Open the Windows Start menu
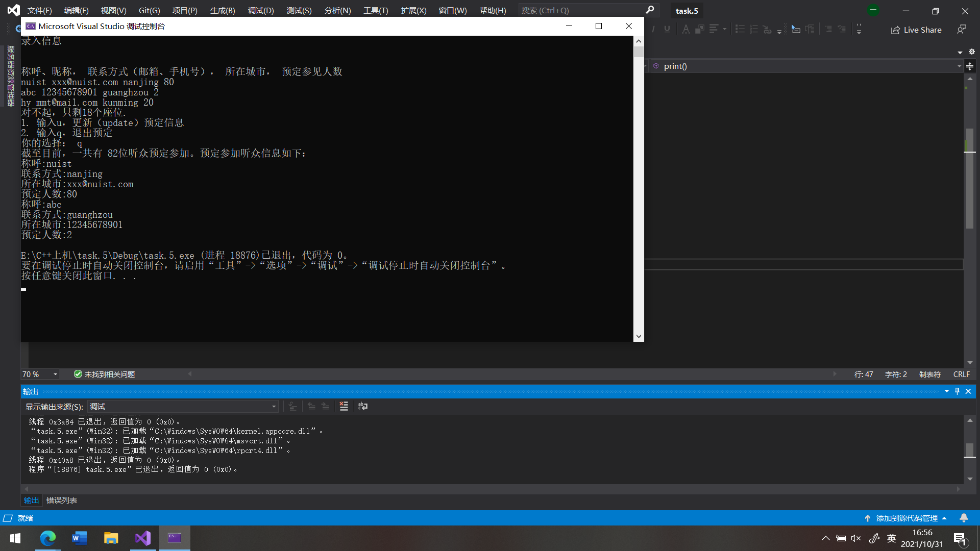The image size is (980, 551). pos(15,538)
